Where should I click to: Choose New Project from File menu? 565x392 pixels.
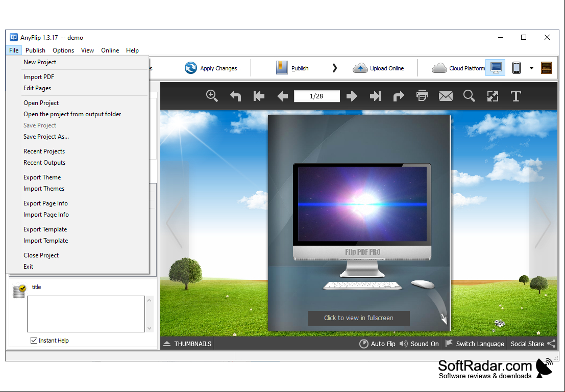click(78, 62)
